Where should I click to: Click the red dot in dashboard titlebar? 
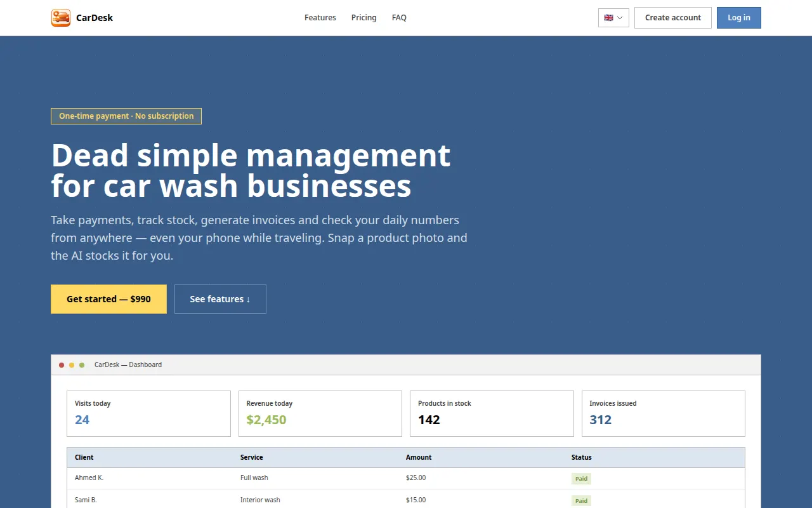tap(62, 365)
